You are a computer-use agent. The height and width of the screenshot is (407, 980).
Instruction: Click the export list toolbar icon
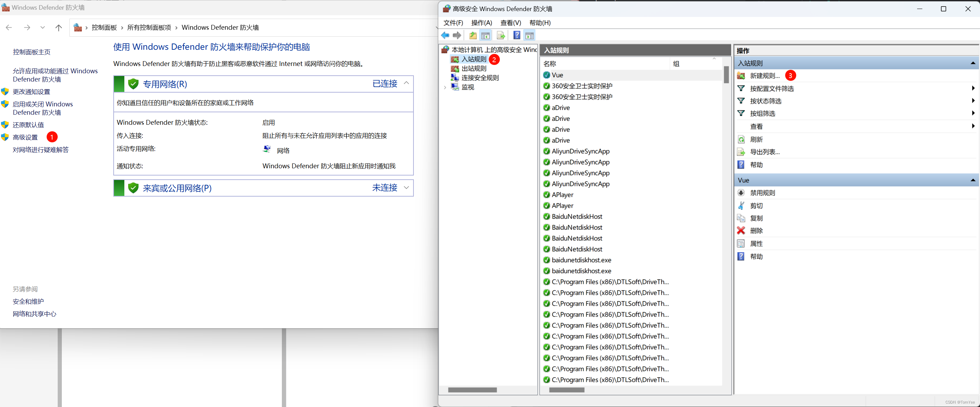click(x=501, y=35)
